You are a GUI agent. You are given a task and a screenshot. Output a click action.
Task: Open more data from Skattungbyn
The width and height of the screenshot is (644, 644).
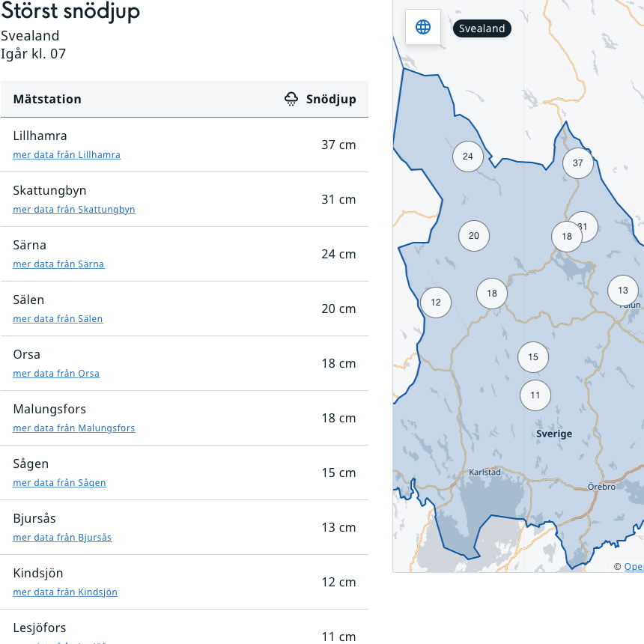(x=74, y=210)
